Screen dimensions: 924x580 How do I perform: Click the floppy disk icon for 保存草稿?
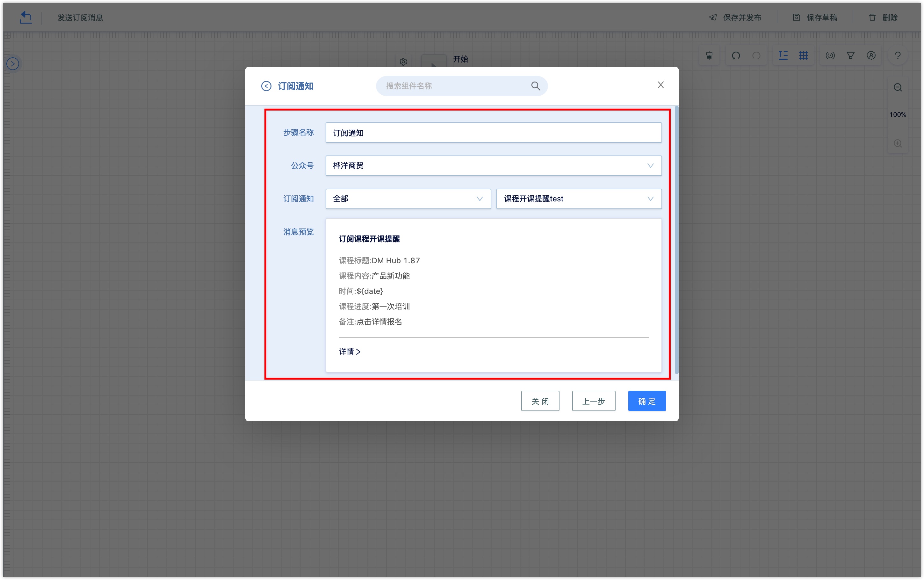pos(796,17)
